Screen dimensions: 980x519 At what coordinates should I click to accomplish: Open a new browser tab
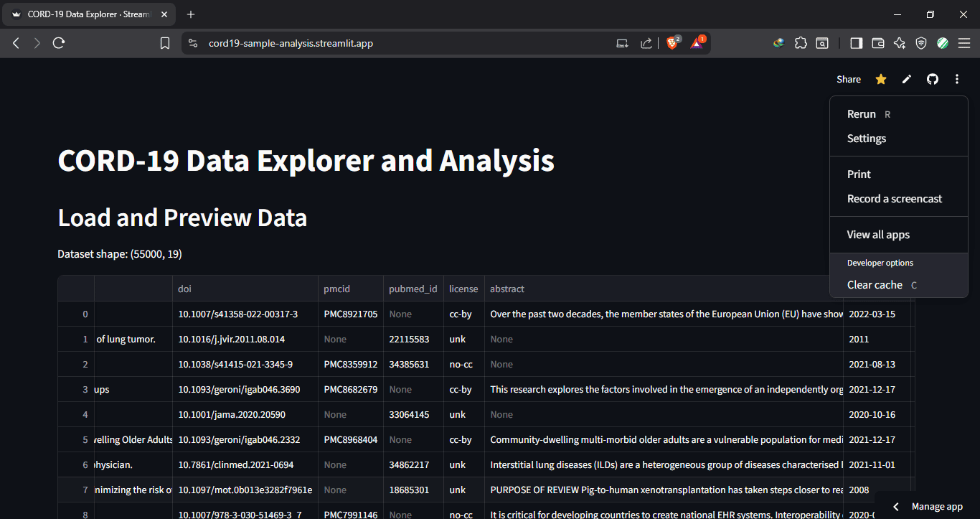(190, 14)
